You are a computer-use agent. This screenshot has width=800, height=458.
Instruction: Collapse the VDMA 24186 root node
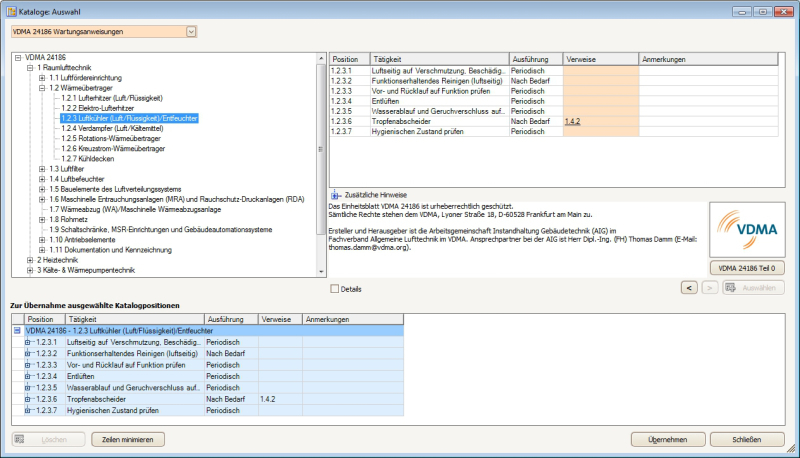coord(18,58)
